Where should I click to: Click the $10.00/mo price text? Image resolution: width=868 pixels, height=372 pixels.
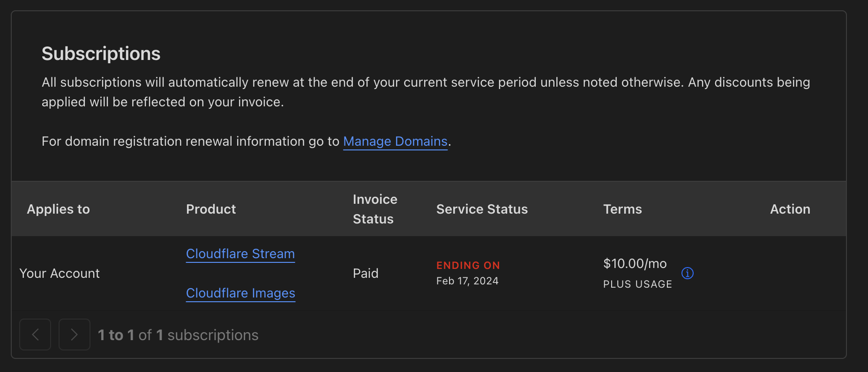(635, 263)
